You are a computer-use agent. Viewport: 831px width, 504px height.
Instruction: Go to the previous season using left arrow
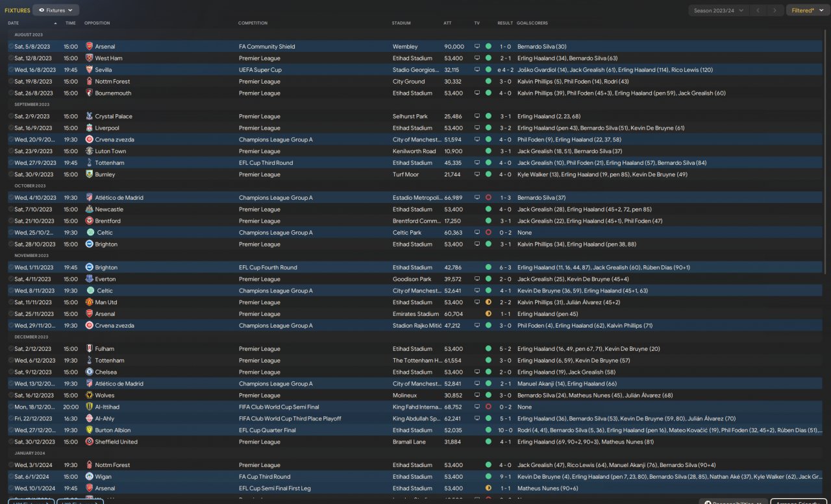758,10
